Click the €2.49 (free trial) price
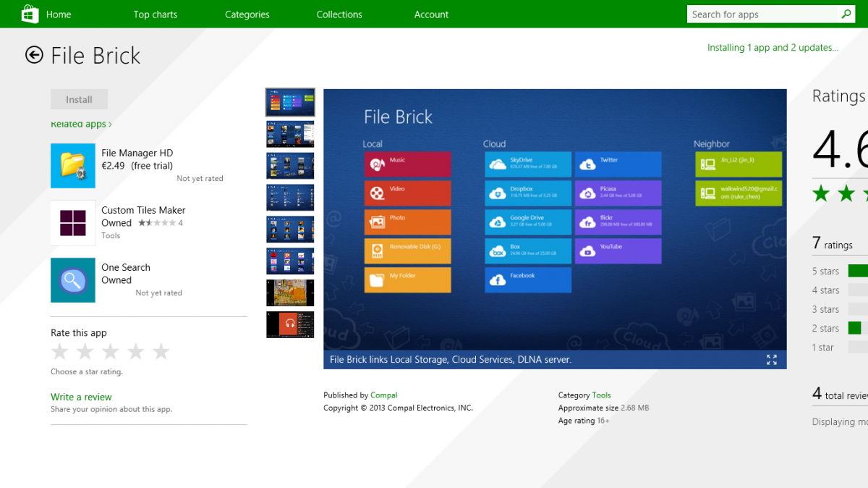 click(137, 166)
